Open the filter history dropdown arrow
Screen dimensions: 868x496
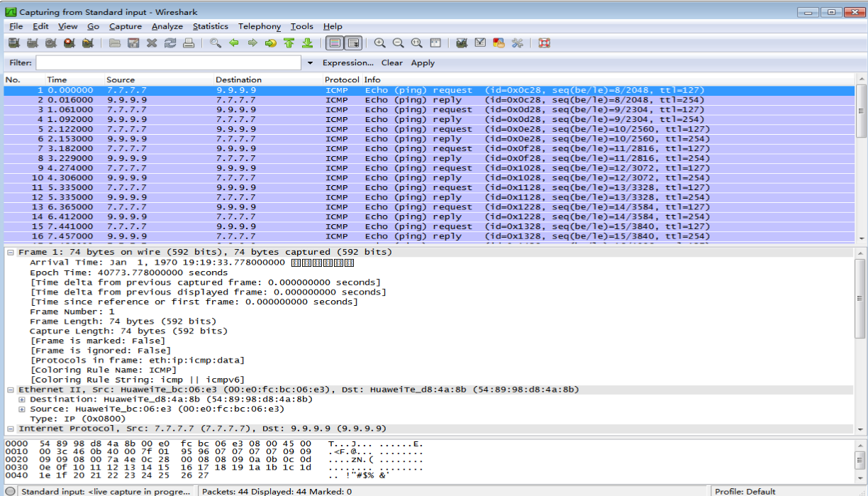click(x=310, y=63)
